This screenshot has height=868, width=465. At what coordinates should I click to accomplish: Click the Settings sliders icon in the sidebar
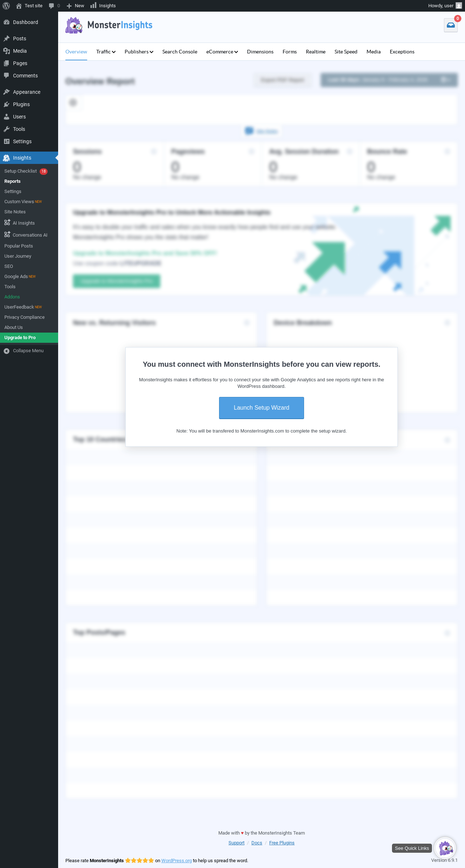tap(7, 141)
